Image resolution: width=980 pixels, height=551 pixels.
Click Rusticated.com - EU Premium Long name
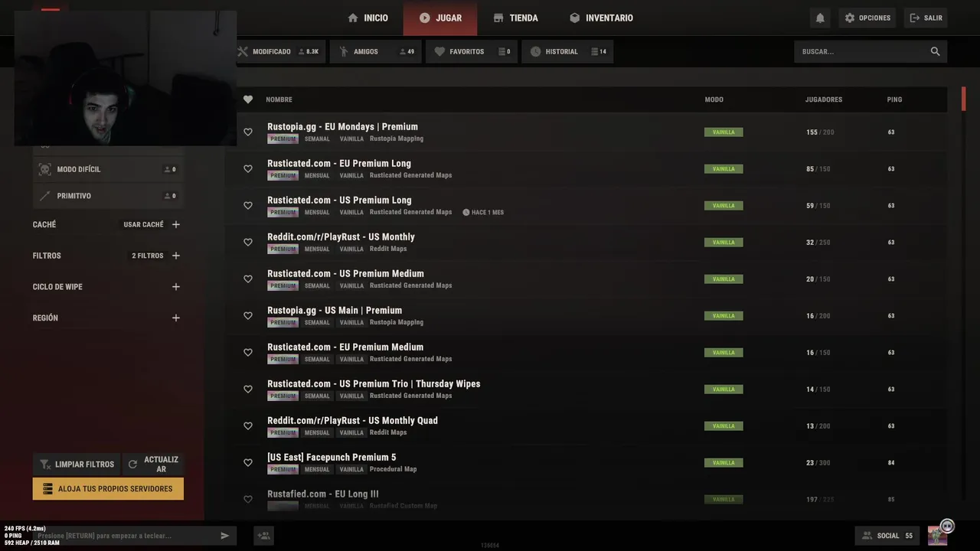[x=339, y=164]
